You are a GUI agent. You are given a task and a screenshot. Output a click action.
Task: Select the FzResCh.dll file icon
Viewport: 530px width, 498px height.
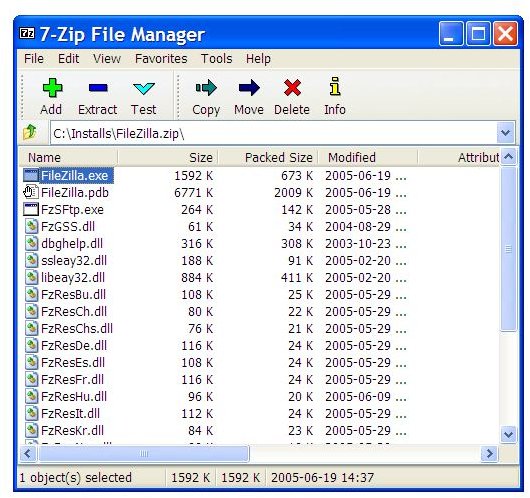click(x=31, y=311)
